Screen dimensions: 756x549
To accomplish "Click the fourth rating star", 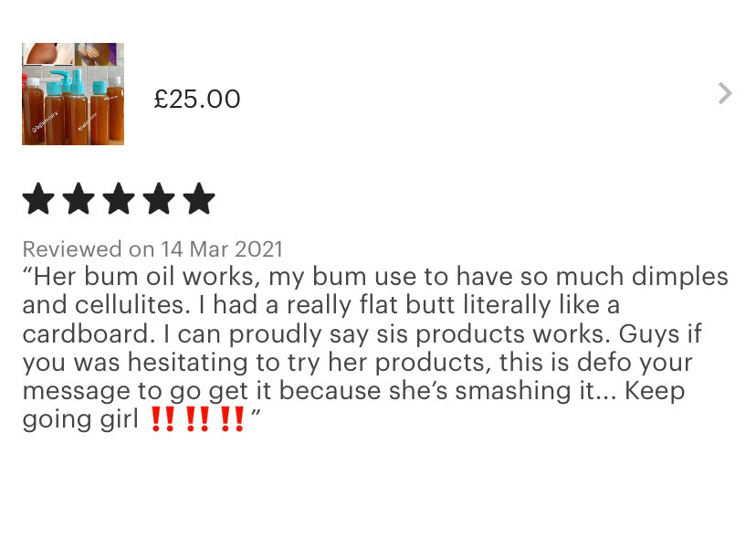I will tap(159, 198).
